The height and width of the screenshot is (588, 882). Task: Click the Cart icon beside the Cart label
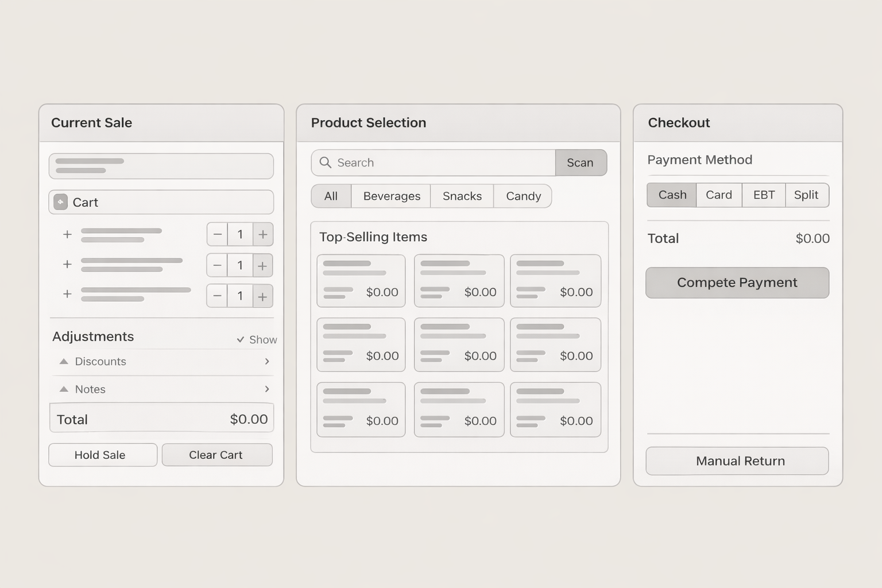(x=60, y=202)
